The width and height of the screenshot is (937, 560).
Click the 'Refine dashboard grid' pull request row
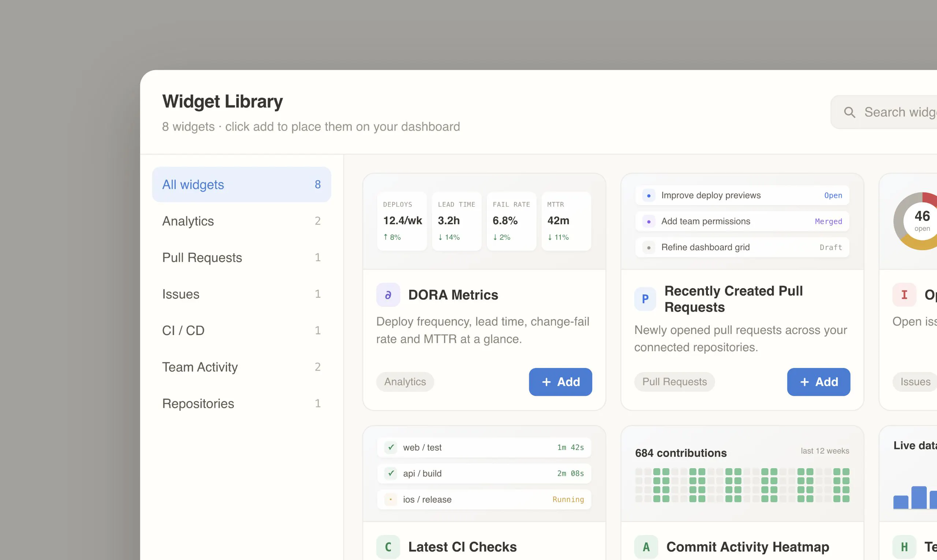742,248
